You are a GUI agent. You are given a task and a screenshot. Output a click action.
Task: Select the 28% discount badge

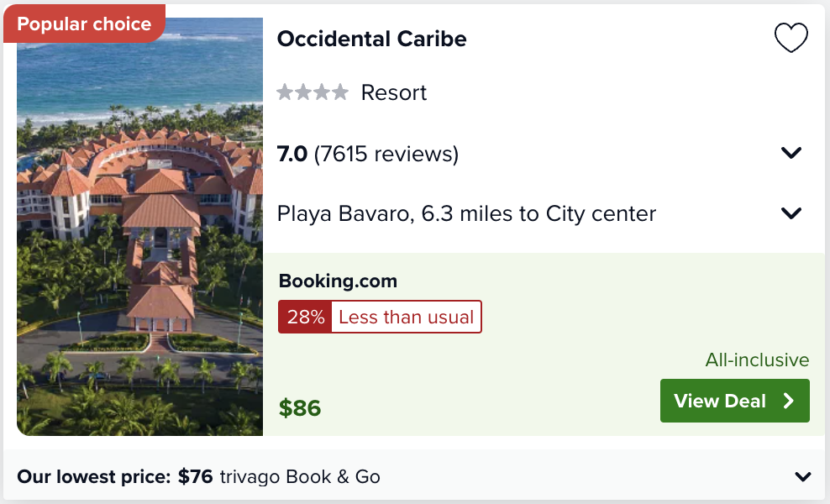[306, 317]
